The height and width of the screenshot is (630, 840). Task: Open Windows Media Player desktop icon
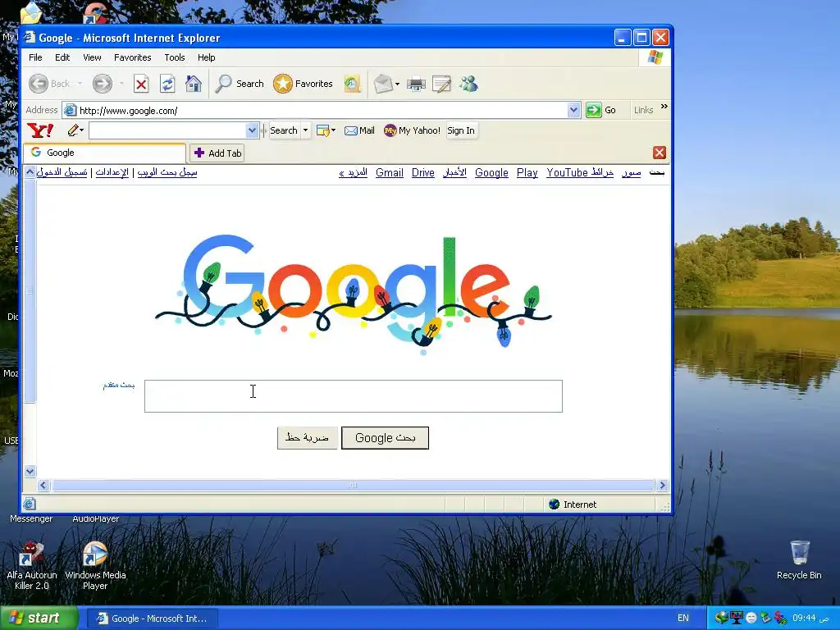coord(95,564)
